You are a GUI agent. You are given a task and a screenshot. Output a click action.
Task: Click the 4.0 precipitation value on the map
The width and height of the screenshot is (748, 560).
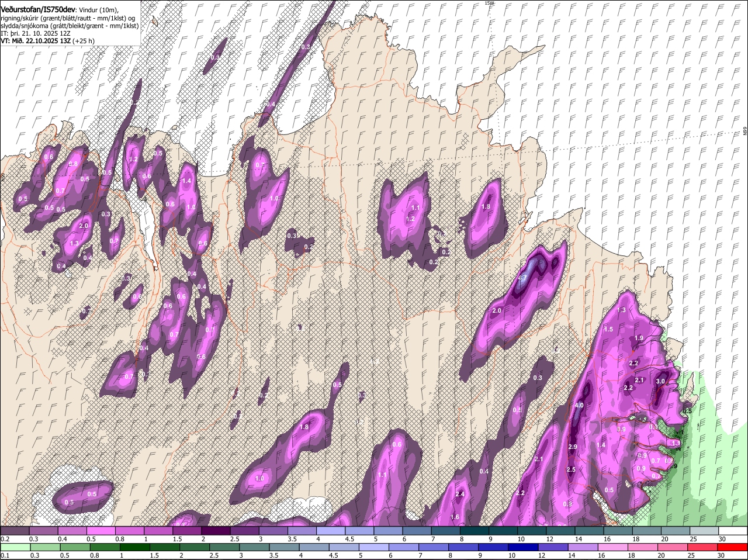pos(579,405)
